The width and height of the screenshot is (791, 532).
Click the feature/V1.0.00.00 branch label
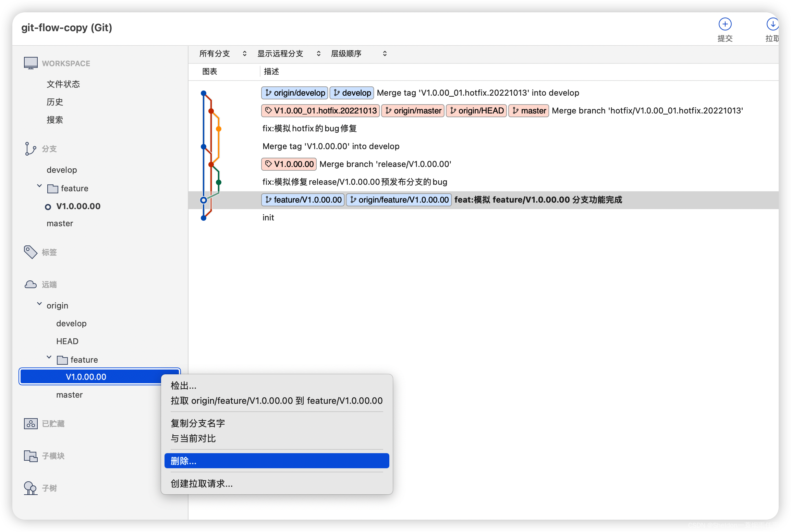pyautogui.click(x=303, y=200)
